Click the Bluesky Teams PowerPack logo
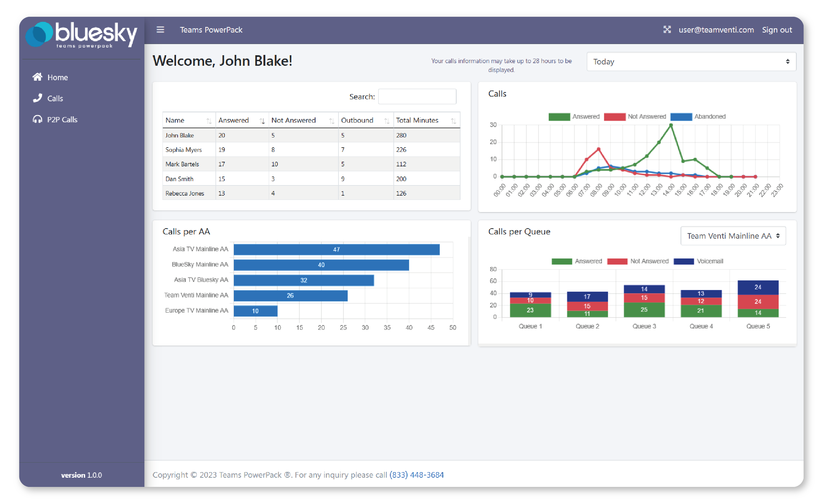 (82, 35)
